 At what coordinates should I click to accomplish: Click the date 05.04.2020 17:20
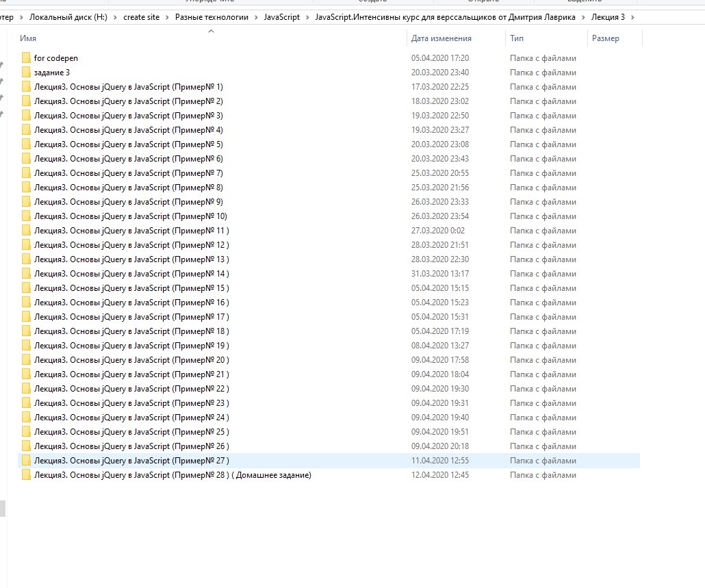click(x=439, y=58)
